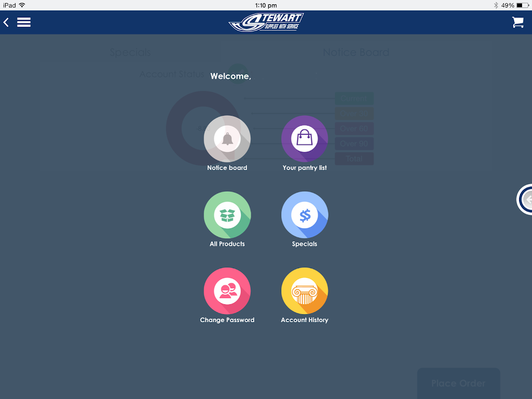The image size is (532, 399).
Task: Tap the 1:10 pm clock
Action: 266,5
